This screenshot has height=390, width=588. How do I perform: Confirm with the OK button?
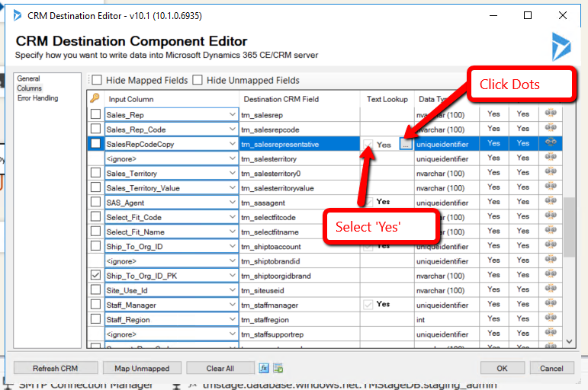[x=502, y=368]
